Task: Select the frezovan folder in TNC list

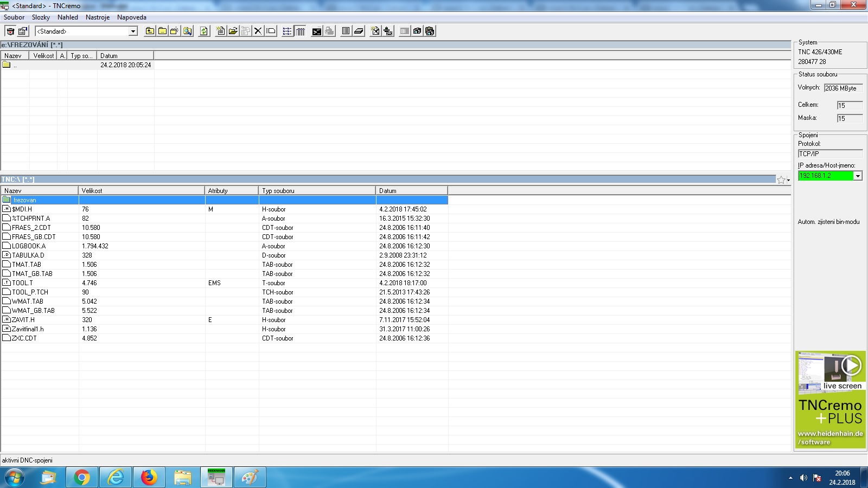Action: click(x=25, y=200)
